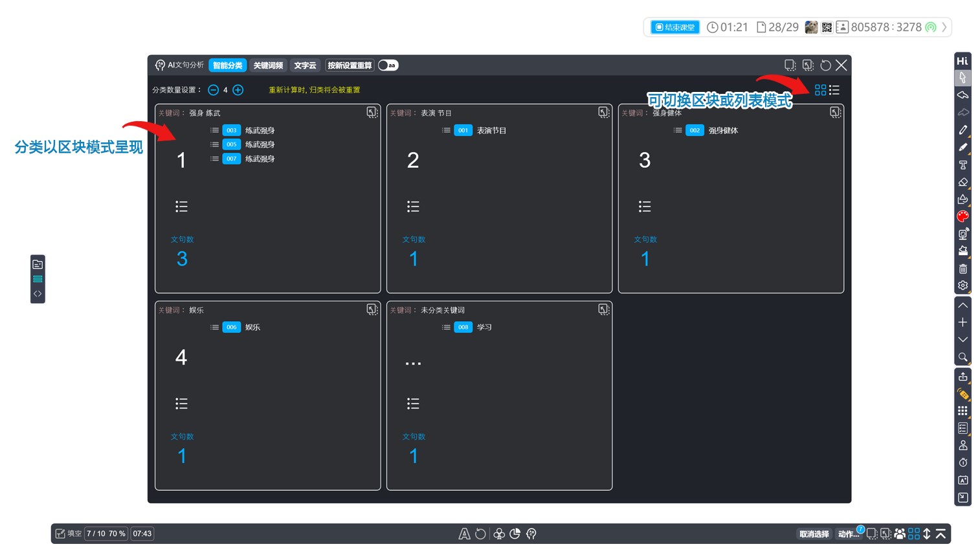Viewport: 980px width, 553px height.
Task: Switch to the 文字云 tab
Action: click(x=305, y=65)
